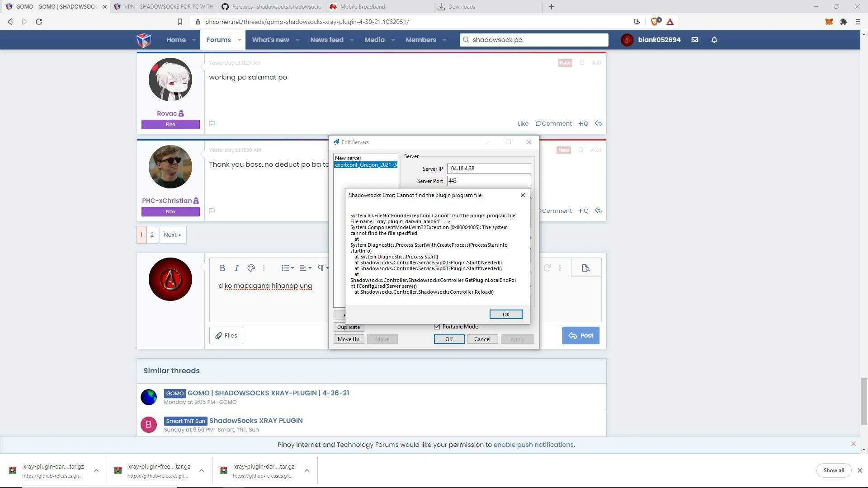Apply italic formatting in reply editor
The width and height of the screenshot is (868, 488).
236,268
